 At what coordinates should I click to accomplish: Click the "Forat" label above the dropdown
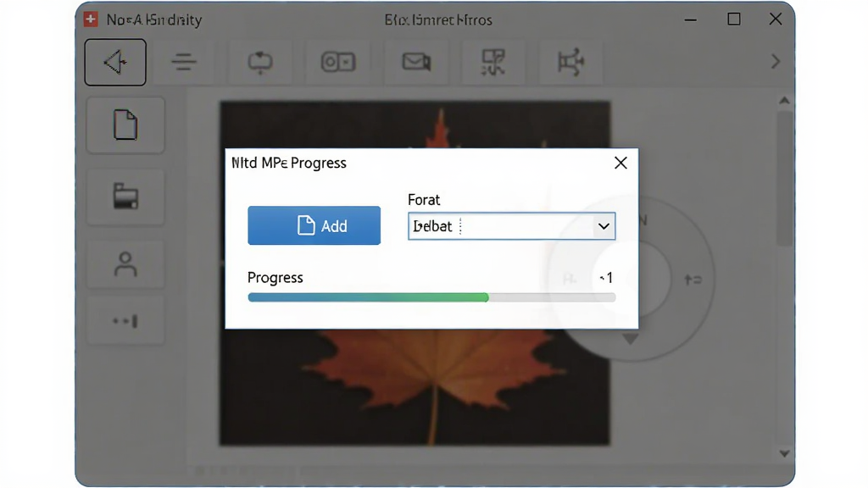tap(424, 200)
